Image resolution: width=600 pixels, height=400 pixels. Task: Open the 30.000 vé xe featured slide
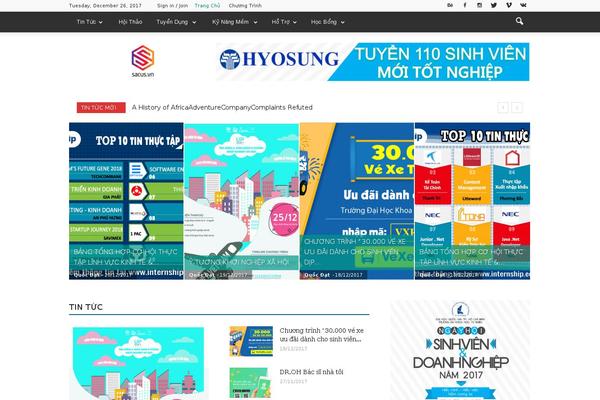click(357, 201)
